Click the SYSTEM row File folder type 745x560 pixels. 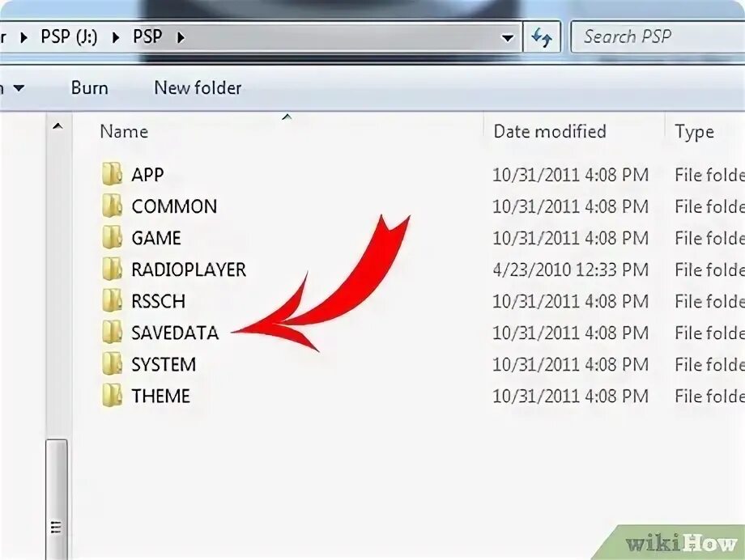[709, 365]
